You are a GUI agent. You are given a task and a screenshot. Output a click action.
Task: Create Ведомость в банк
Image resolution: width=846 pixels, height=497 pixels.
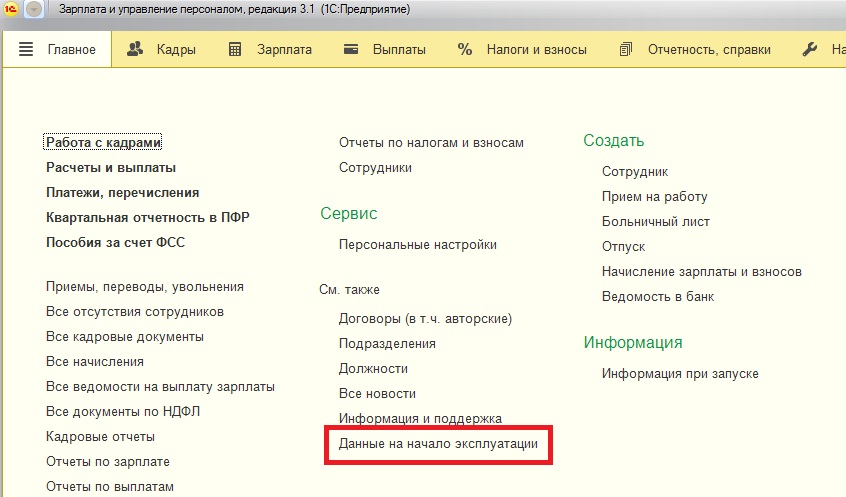[658, 296]
